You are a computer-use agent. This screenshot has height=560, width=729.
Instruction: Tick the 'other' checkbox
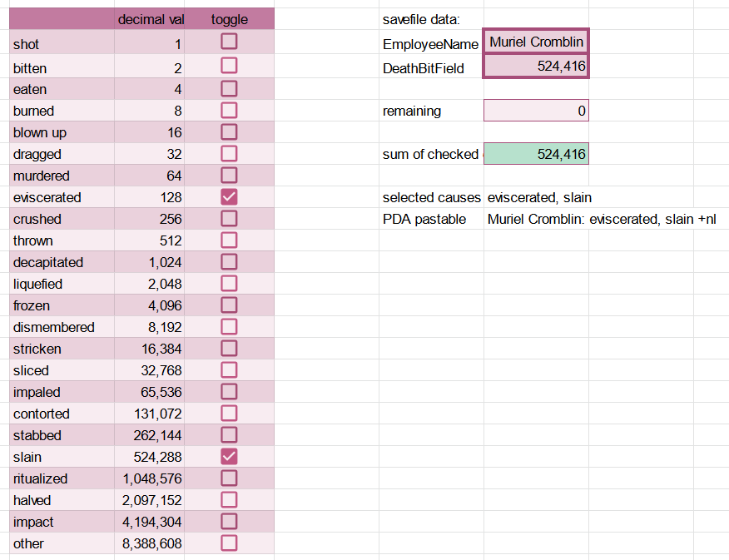(x=229, y=543)
